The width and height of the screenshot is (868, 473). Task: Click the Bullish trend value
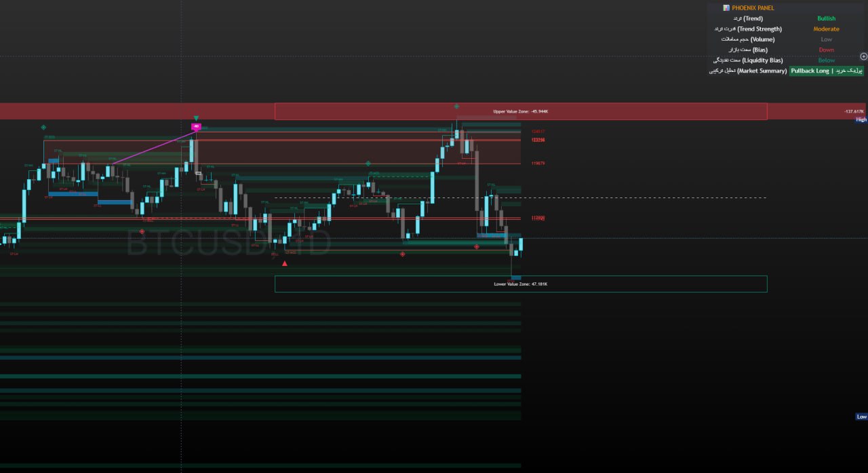coord(826,18)
